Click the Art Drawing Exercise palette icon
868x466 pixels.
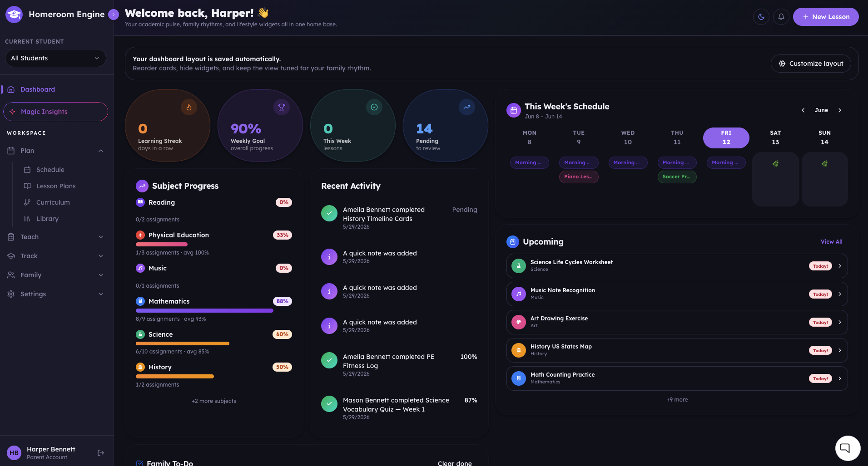point(519,322)
